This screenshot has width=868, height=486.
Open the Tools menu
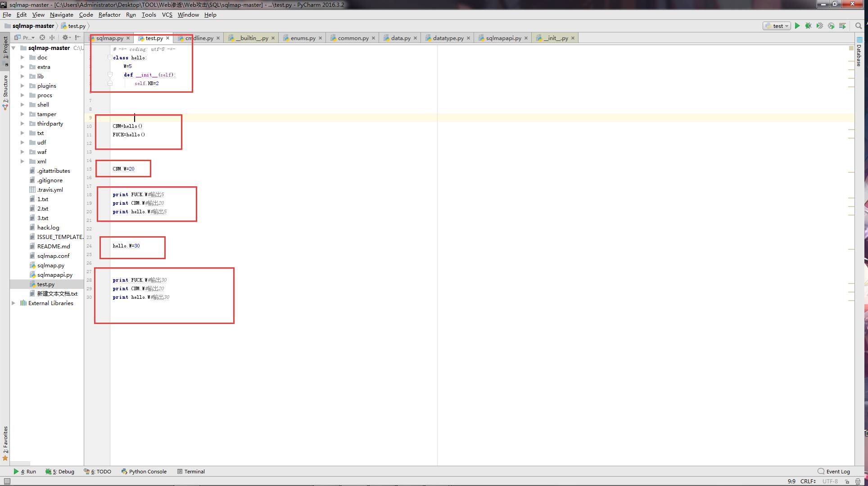149,14
